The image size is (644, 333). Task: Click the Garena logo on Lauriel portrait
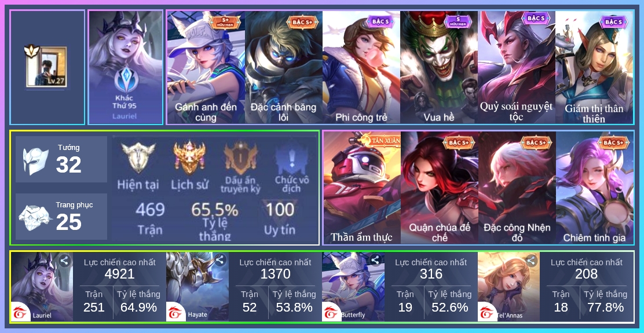pos(21,312)
